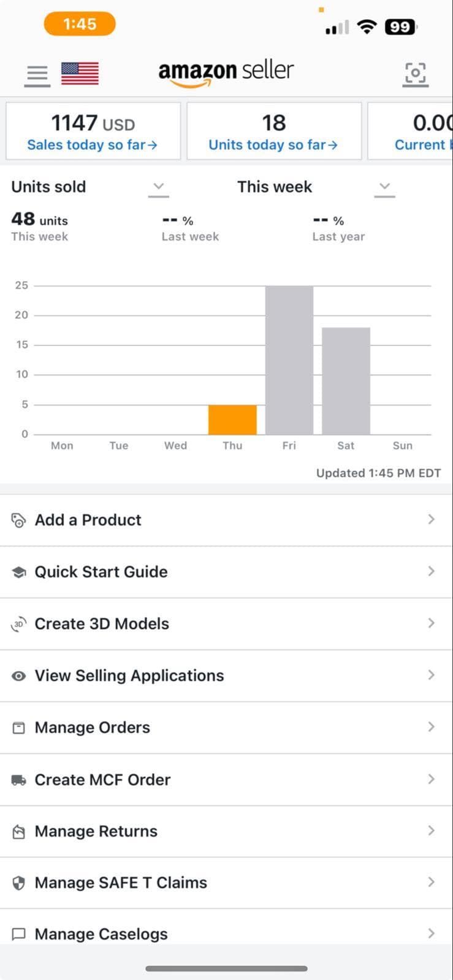Select the orange Thursday bar in chart
The height and width of the screenshot is (980, 453).
pyautogui.click(x=232, y=420)
